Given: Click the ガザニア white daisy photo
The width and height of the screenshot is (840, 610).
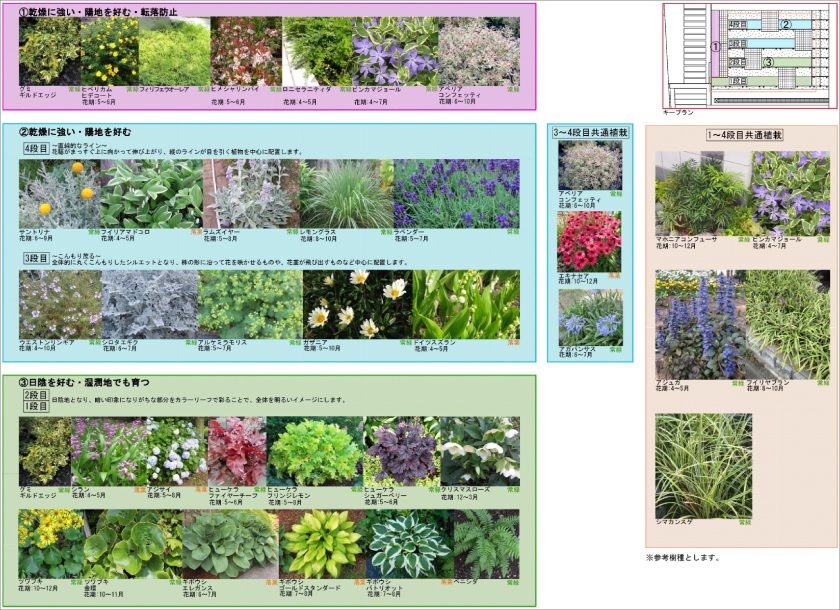Looking at the screenshot, I should coord(357,304).
